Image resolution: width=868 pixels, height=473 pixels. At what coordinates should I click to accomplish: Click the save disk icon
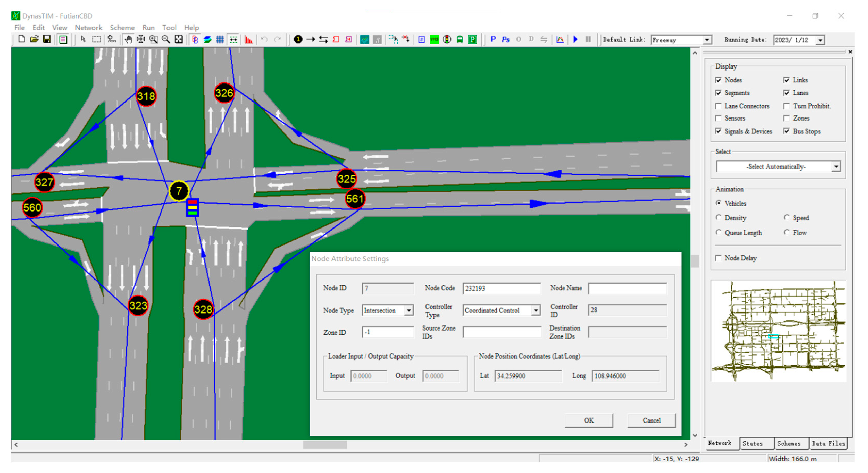pyautogui.click(x=47, y=39)
